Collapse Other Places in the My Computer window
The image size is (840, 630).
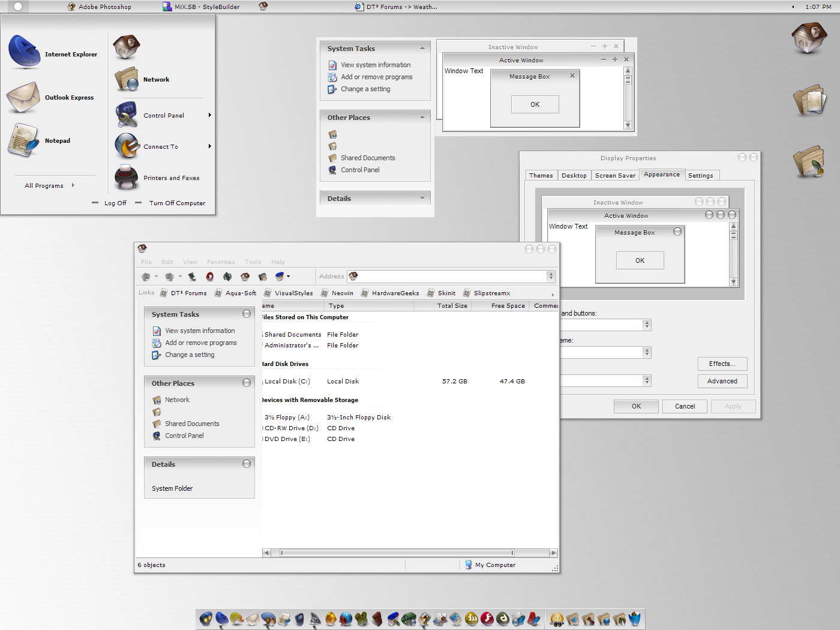click(x=247, y=383)
